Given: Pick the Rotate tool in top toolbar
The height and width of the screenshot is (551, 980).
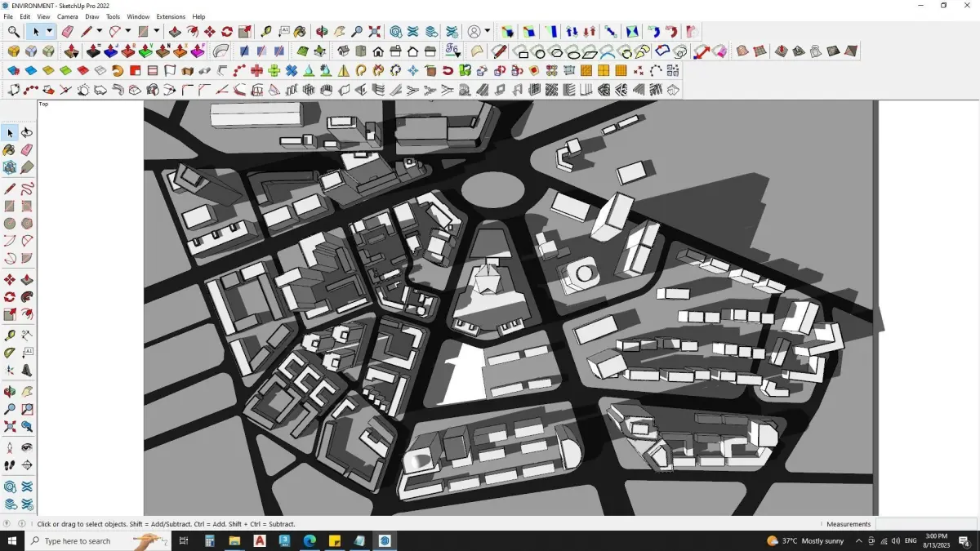Looking at the screenshot, I should pos(227,32).
